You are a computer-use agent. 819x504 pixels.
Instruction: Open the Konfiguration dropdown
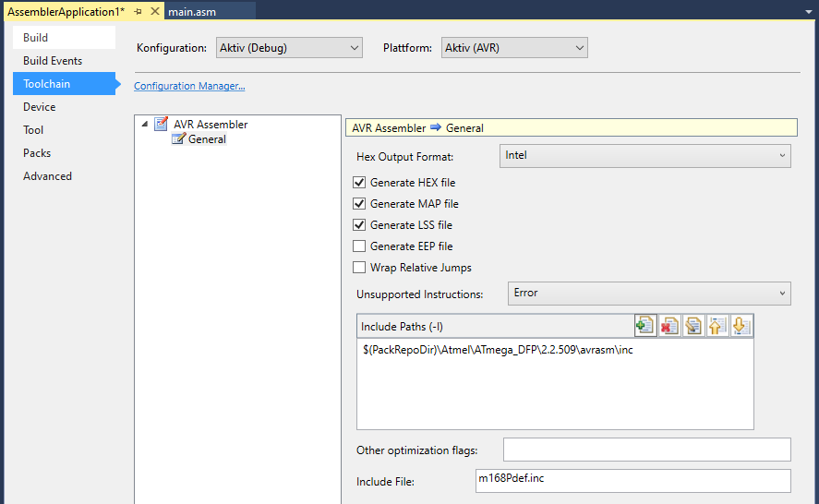[289, 48]
